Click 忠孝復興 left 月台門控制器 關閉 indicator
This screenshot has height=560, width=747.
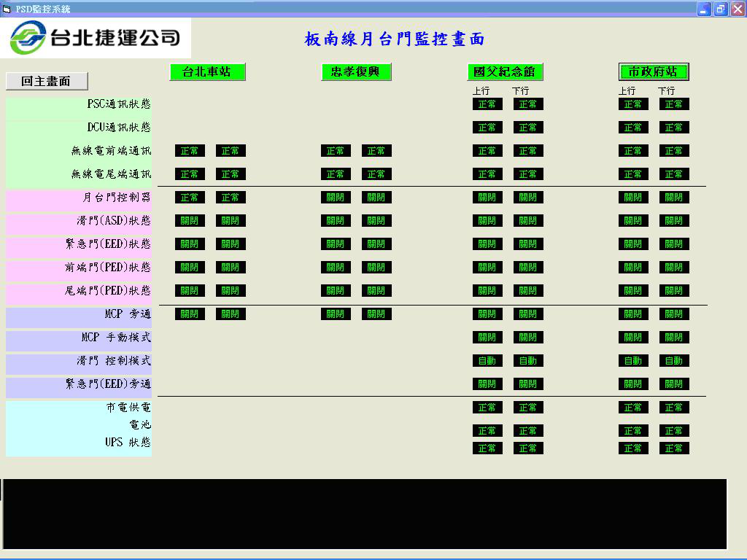click(x=336, y=197)
